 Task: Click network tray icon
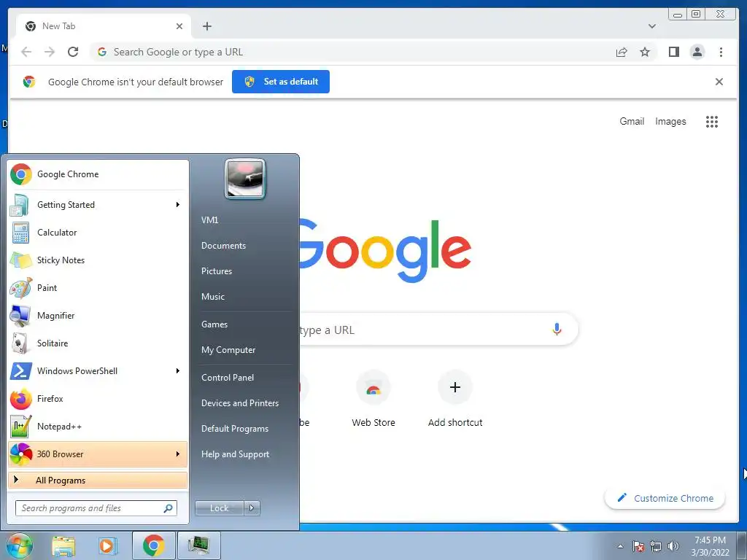coord(656,546)
